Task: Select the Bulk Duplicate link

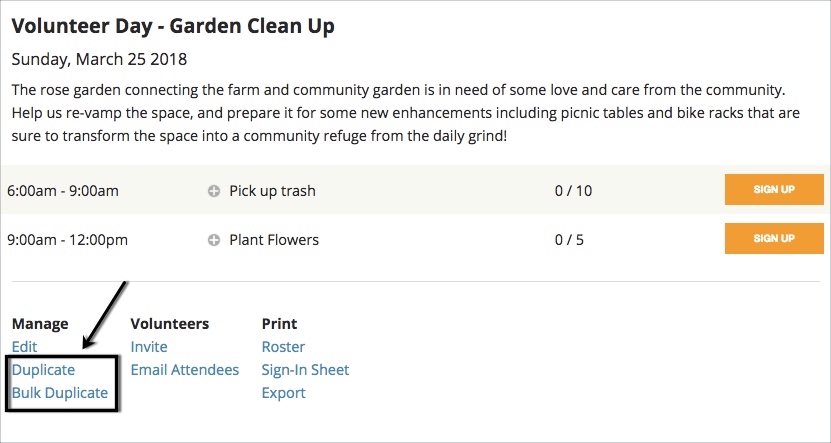Action: pyautogui.click(x=60, y=393)
